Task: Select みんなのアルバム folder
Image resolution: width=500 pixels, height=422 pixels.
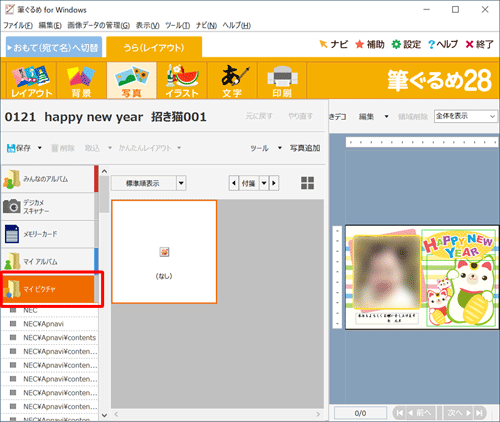Action: pyautogui.click(x=48, y=179)
